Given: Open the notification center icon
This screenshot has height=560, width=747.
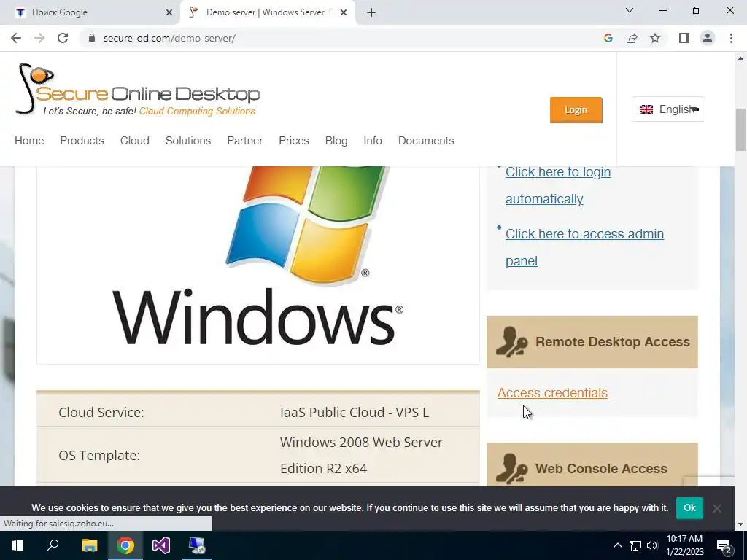Looking at the screenshot, I should [x=724, y=546].
